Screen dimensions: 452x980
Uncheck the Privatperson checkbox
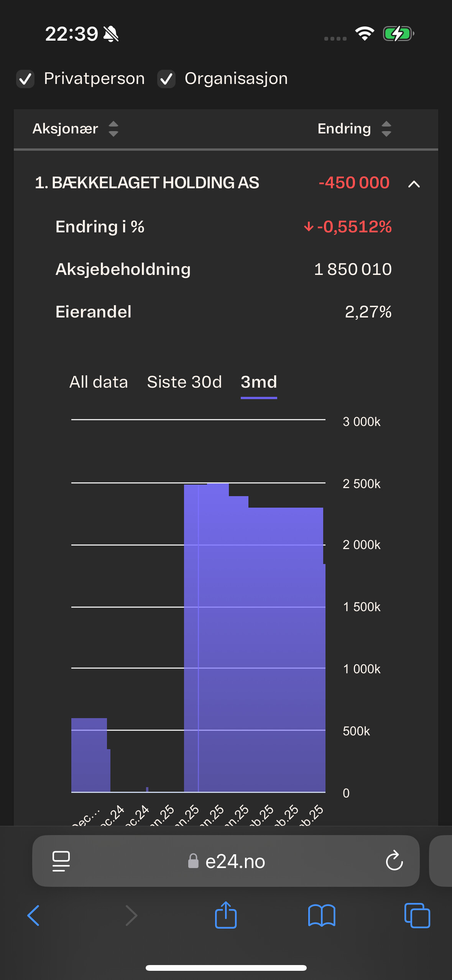click(26, 79)
